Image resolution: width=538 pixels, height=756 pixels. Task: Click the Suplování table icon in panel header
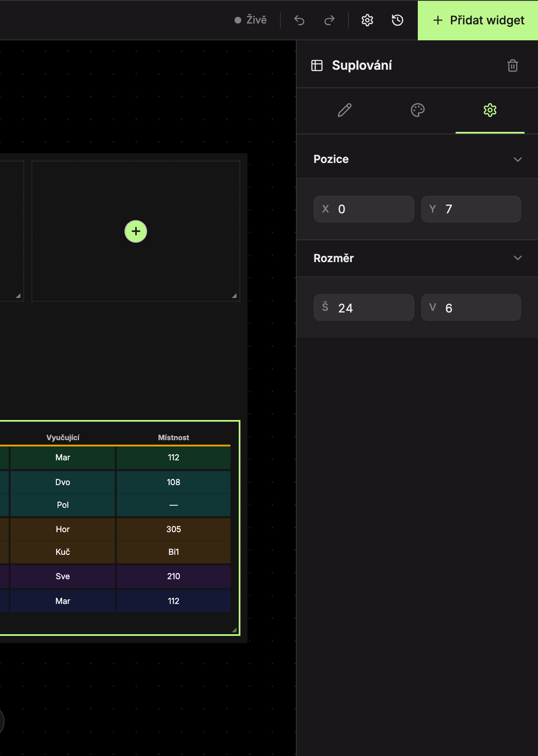tap(317, 66)
